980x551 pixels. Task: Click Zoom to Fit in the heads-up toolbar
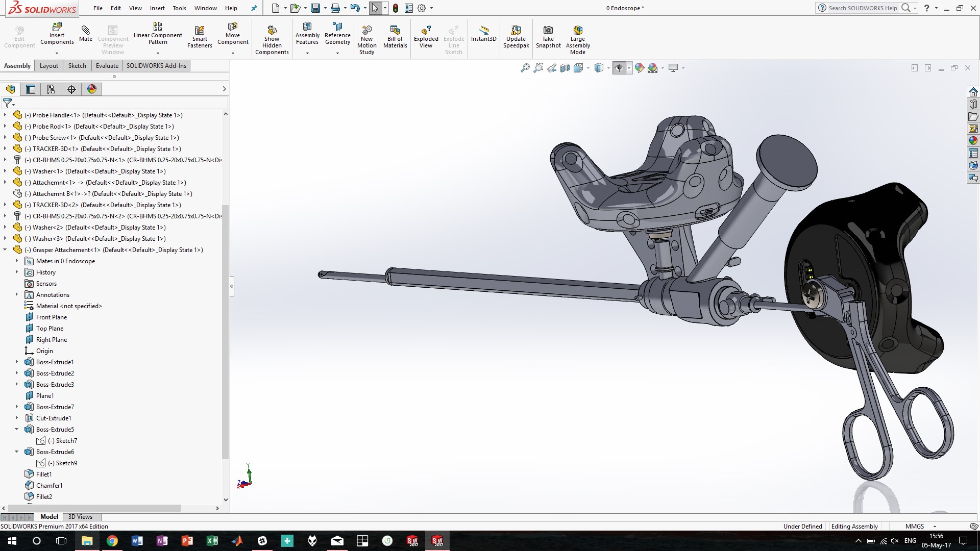pos(525,68)
